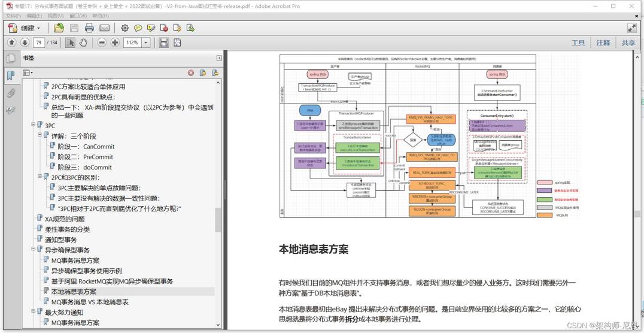Screen dimensions: 644x333
Task: Select highlighted bookmark 本地消息表方案
Action: pos(74,292)
